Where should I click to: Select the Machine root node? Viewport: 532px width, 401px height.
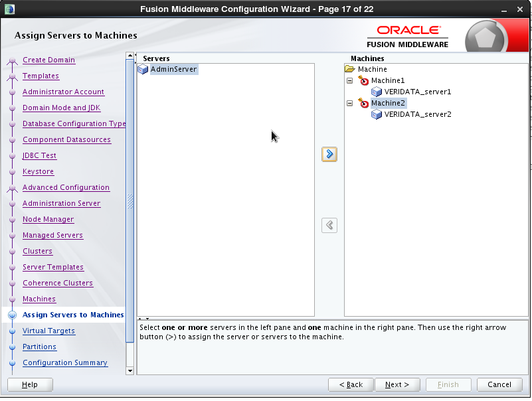[x=372, y=69]
